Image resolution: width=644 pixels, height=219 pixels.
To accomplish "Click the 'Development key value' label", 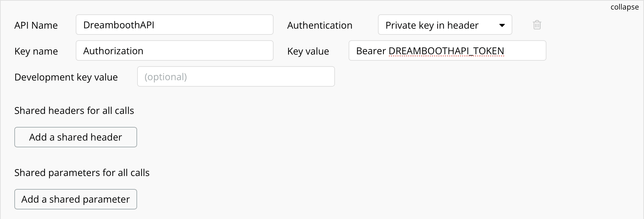I will [66, 77].
